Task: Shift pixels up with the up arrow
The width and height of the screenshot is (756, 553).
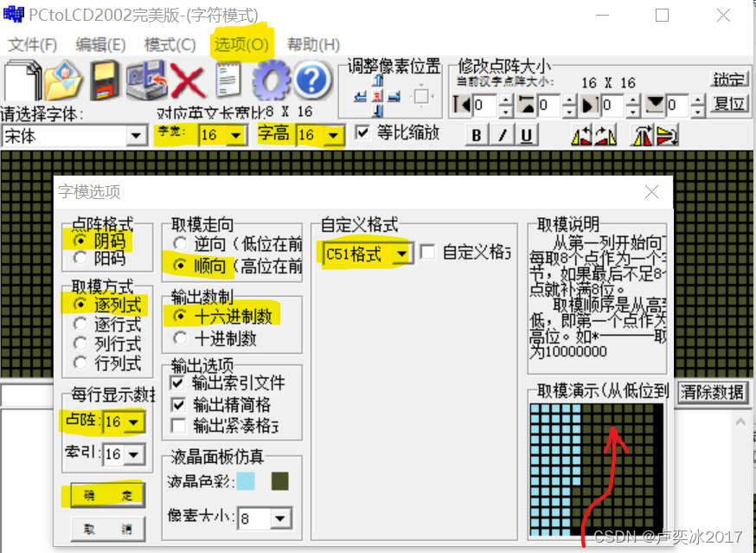Action: 377,80
